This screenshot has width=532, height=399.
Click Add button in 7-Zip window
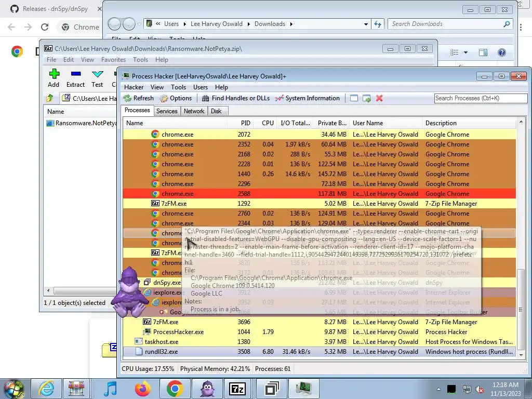pos(54,78)
